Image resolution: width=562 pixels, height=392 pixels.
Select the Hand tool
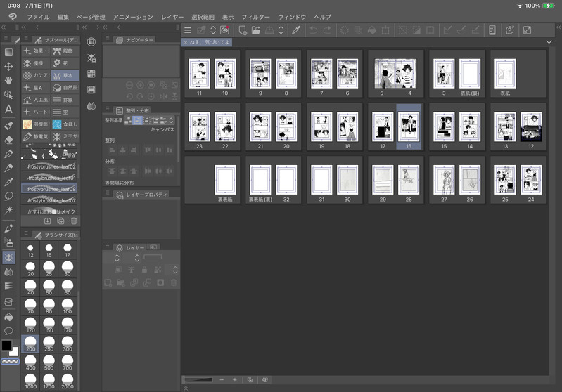coord(8,80)
